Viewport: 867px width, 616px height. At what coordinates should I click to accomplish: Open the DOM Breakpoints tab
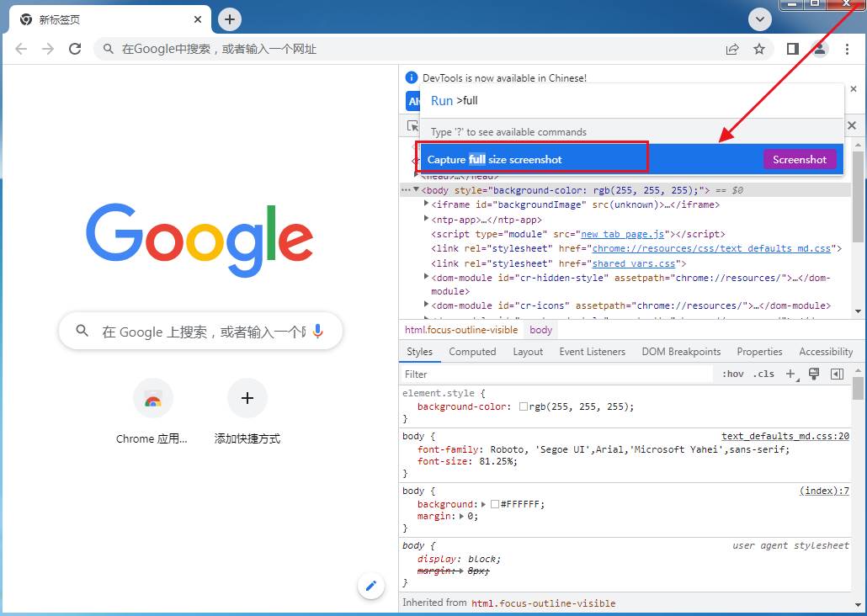(681, 352)
